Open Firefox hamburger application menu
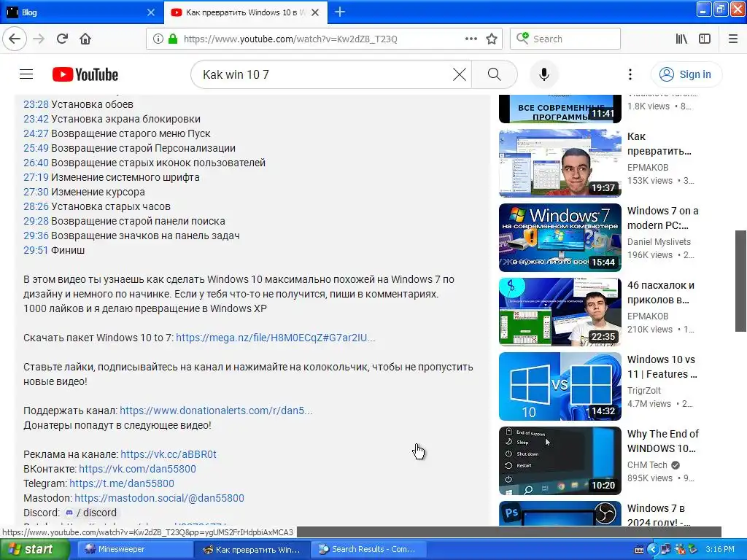Screen dimensions: 747x560 (x=732, y=39)
